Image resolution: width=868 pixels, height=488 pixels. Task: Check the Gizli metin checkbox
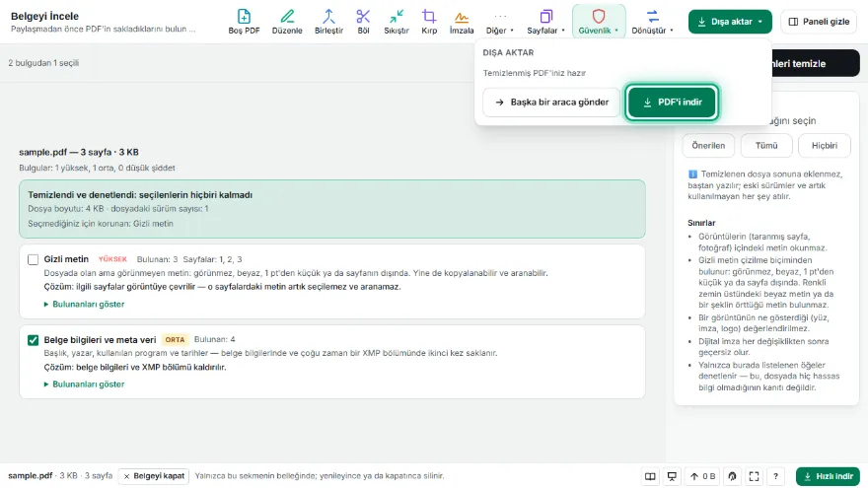pyautogui.click(x=34, y=259)
